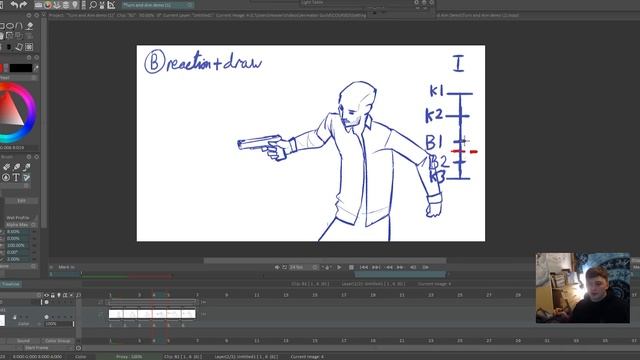Select the ellipse shape tool
The height and width of the screenshot is (360, 640).
10,26
